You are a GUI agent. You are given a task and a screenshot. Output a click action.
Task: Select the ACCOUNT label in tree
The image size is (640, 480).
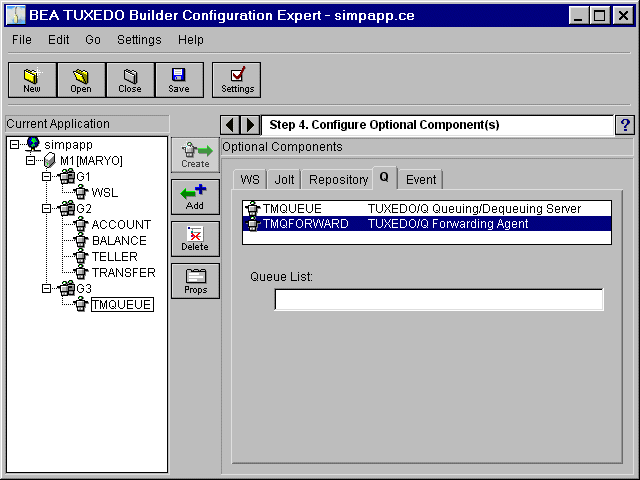pyautogui.click(x=121, y=224)
